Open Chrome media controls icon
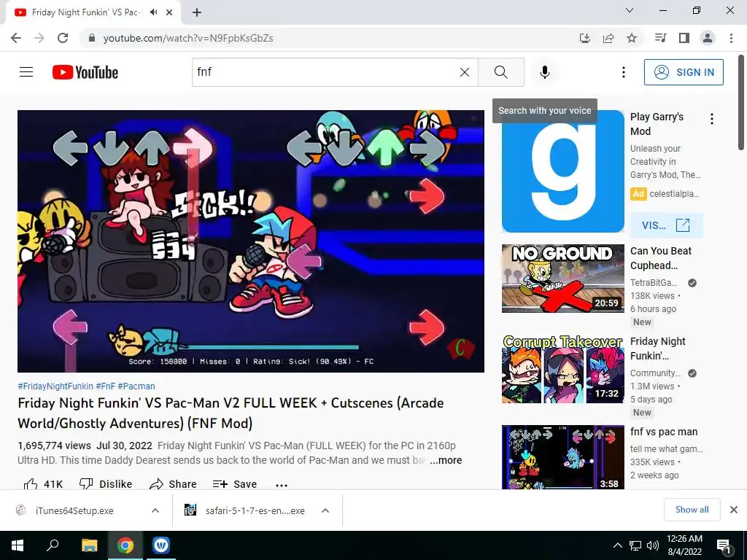The width and height of the screenshot is (747, 560). tap(660, 38)
